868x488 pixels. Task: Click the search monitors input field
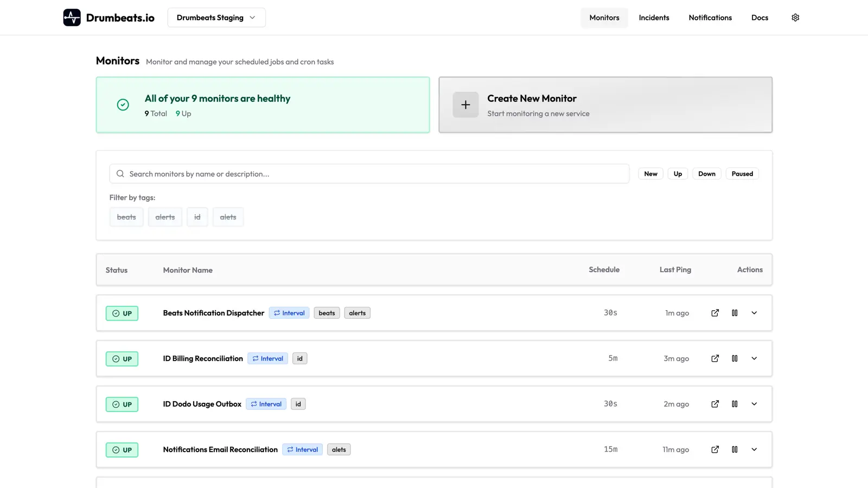pyautogui.click(x=369, y=174)
